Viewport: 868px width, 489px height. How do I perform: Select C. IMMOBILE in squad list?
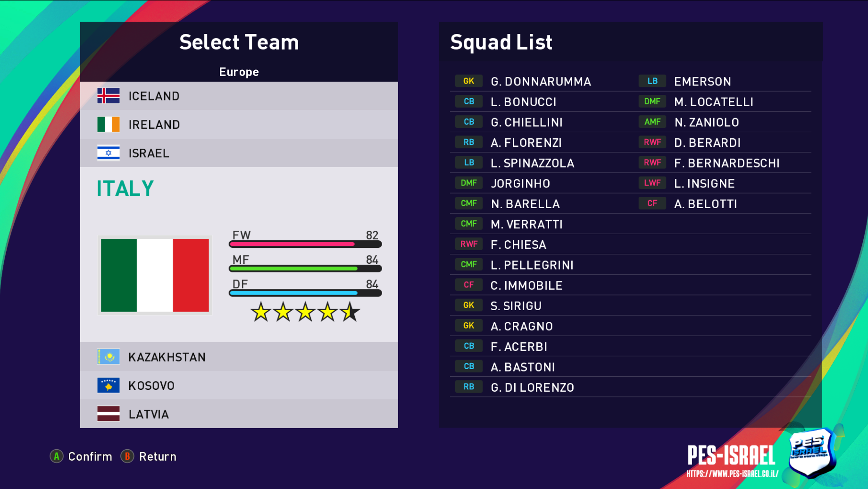[x=526, y=286]
